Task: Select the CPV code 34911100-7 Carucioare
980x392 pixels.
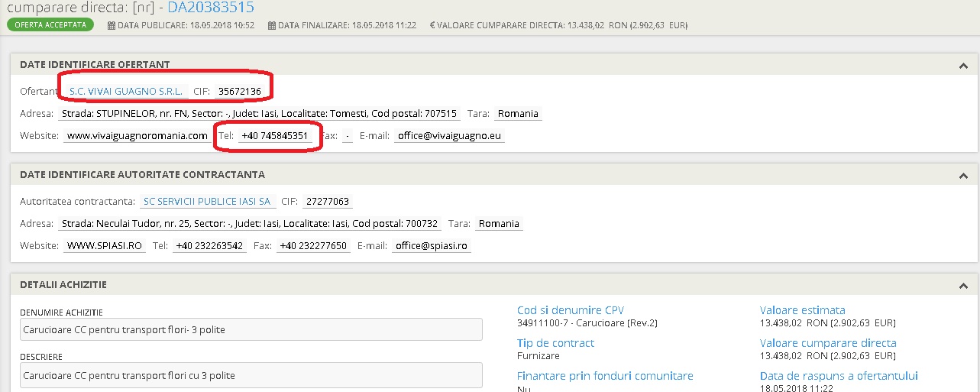Action: (587, 323)
